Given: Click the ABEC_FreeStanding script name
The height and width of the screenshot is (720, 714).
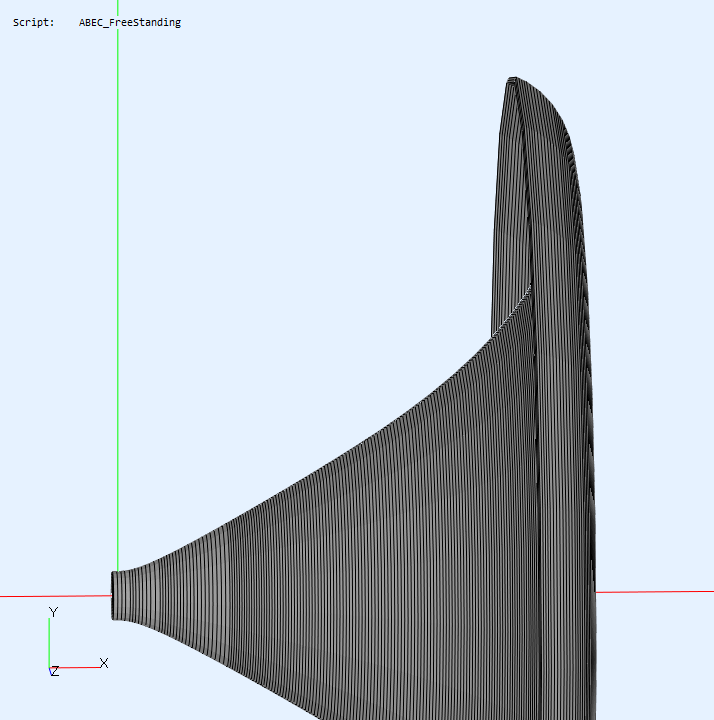Looking at the screenshot, I should tap(130, 22).
